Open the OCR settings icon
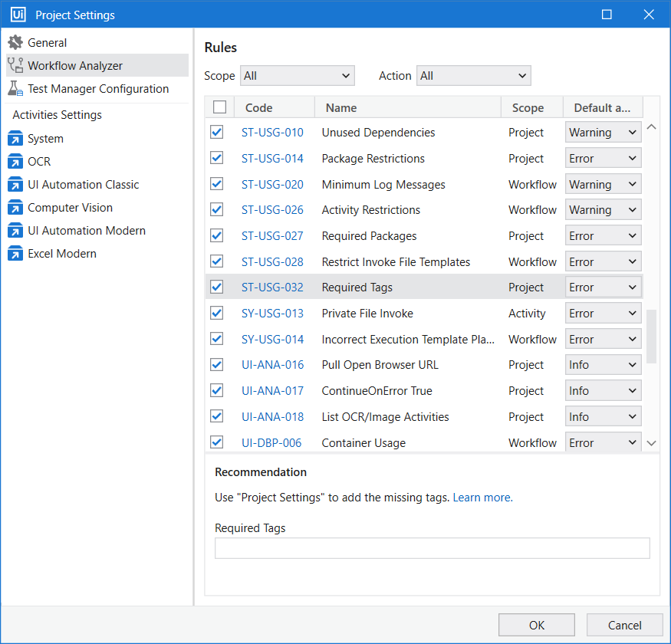This screenshot has width=671, height=644. click(15, 162)
